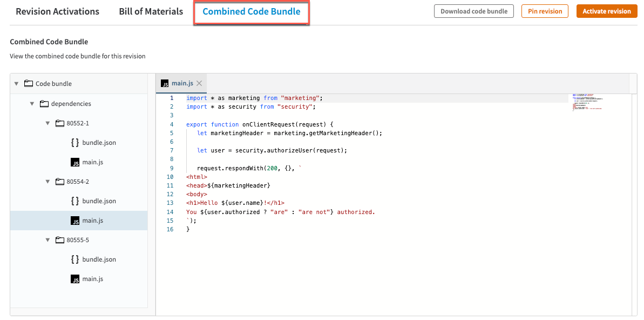Click the braces icon for bundle.json under 80555-5
Viewport: 644px width, 320px height.
coord(76,259)
